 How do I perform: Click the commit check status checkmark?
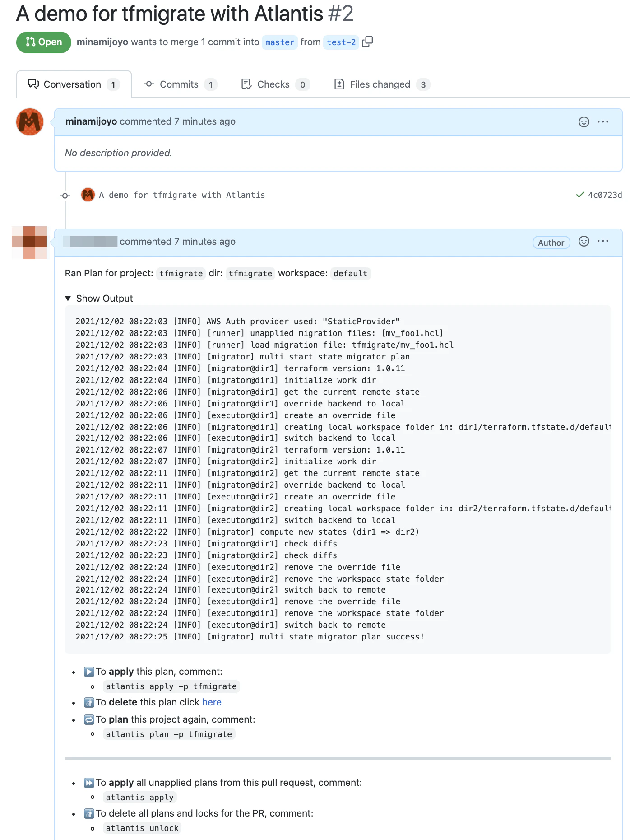click(x=580, y=195)
